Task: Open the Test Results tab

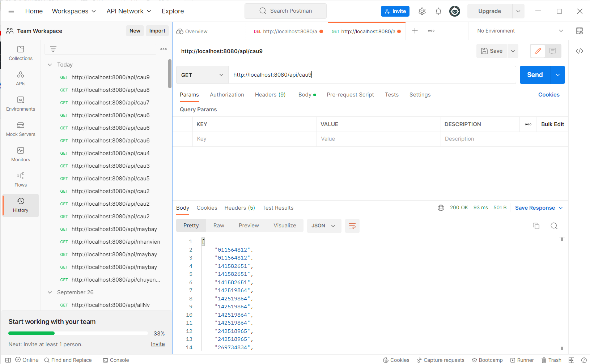Action: pyautogui.click(x=278, y=208)
